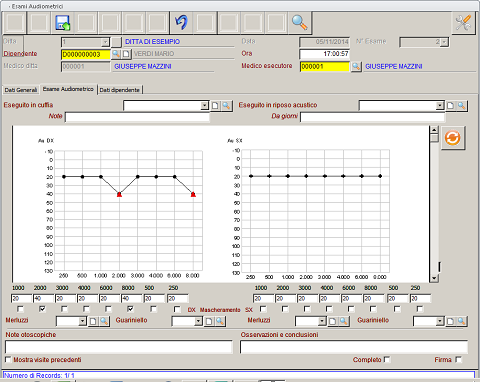480x382 pixels.
Task: Click the Ora time field
Action: tap(324, 54)
